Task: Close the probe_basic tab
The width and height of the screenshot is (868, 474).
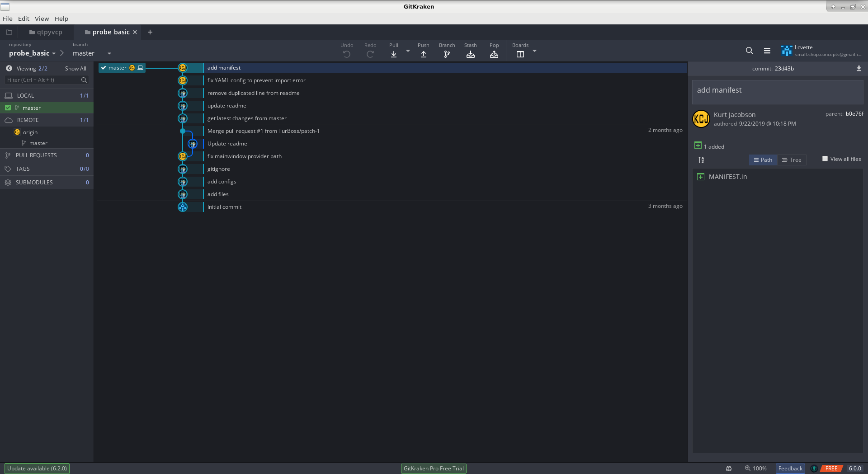Action: coord(135,32)
